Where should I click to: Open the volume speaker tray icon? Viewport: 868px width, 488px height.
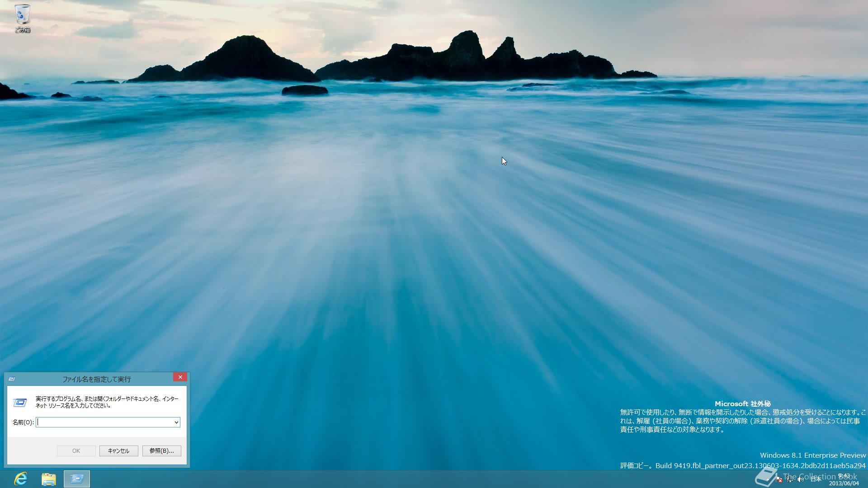tap(800, 479)
